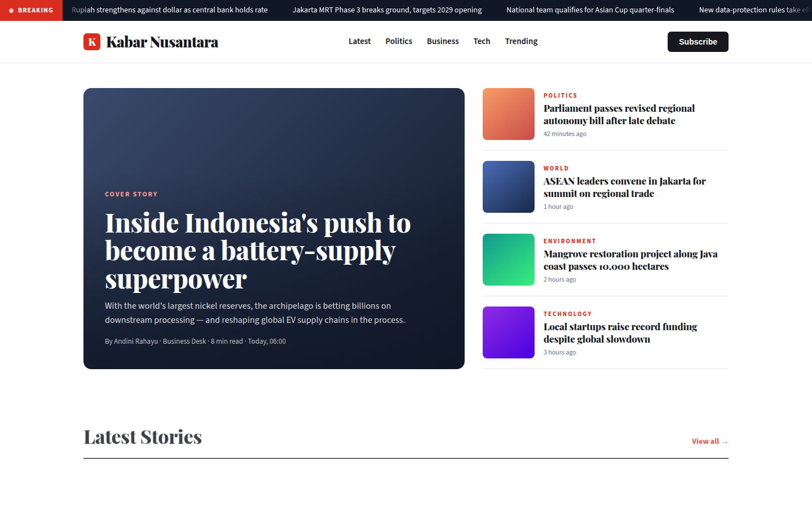Open Local startups raise record funding headline
This screenshot has height=508, width=812.
click(620, 333)
